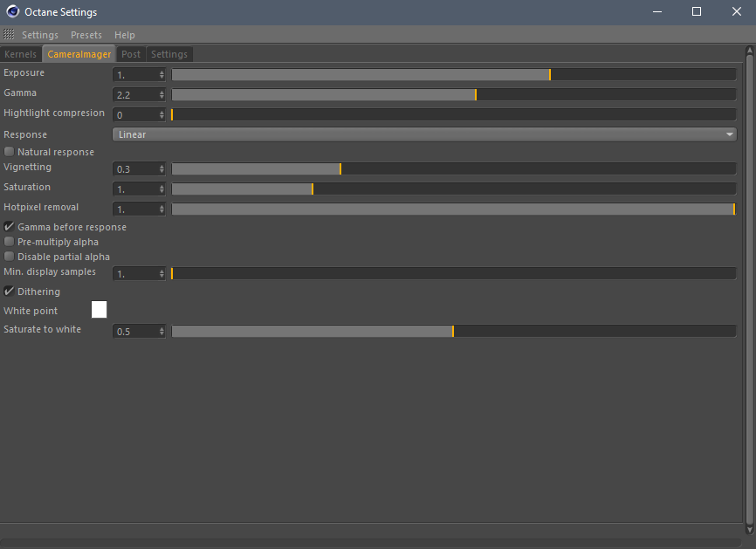
Task: Switch to the Kernels tab
Action: click(20, 54)
